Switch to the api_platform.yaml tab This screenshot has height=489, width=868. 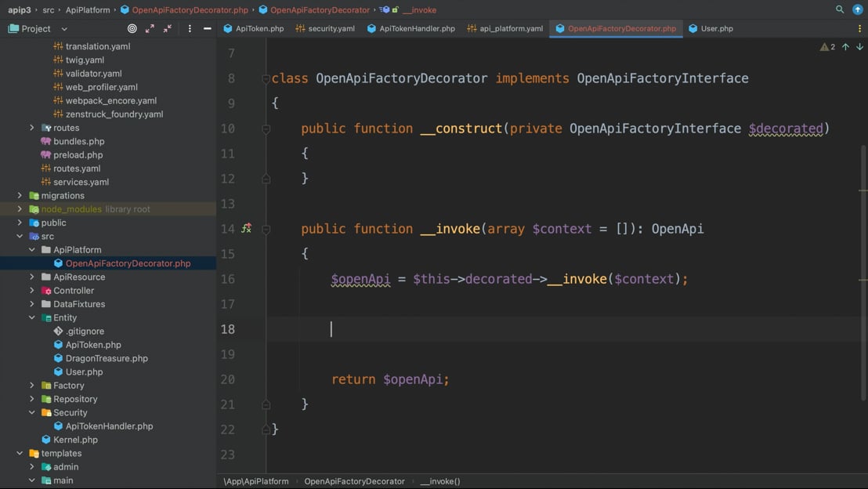pos(505,28)
